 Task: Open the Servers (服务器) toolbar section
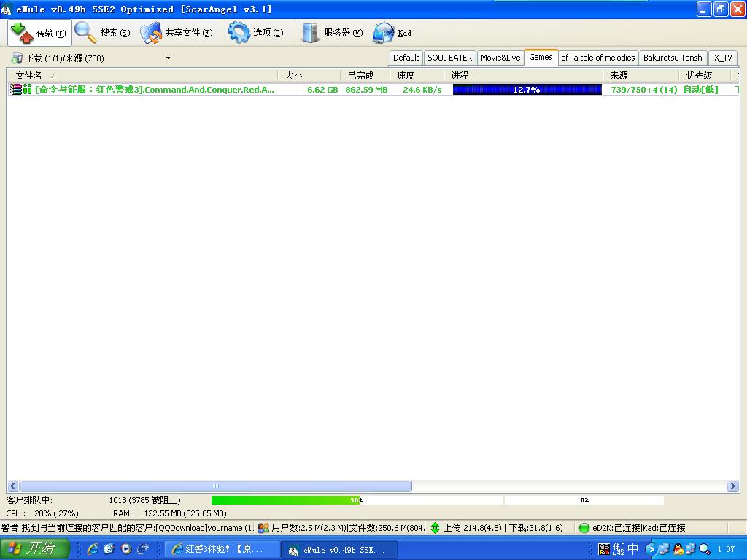(332, 33)
